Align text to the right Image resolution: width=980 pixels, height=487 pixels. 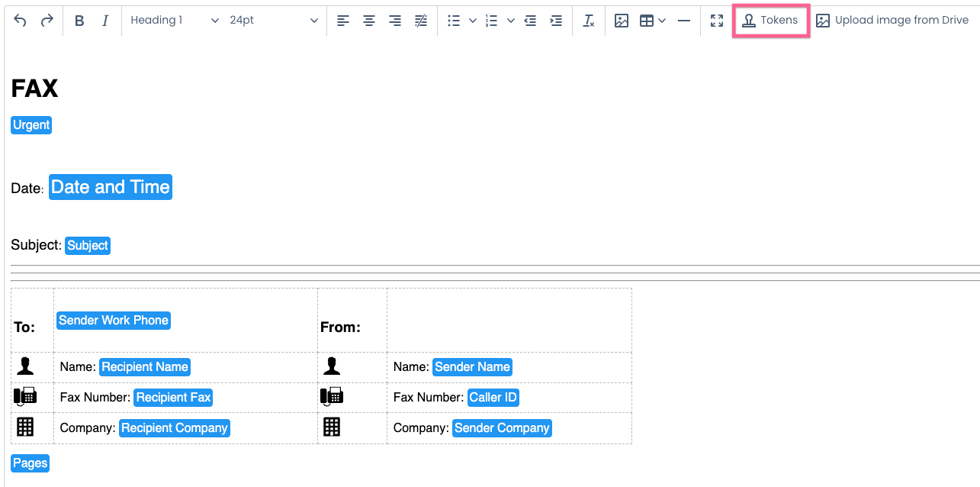tap(395, 21)
